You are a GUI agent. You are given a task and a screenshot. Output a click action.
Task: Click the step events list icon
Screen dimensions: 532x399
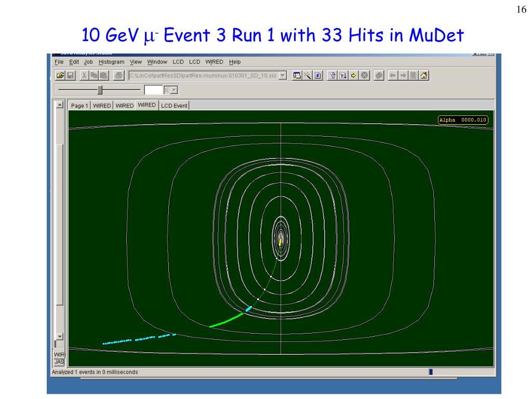tap(343, 75)
